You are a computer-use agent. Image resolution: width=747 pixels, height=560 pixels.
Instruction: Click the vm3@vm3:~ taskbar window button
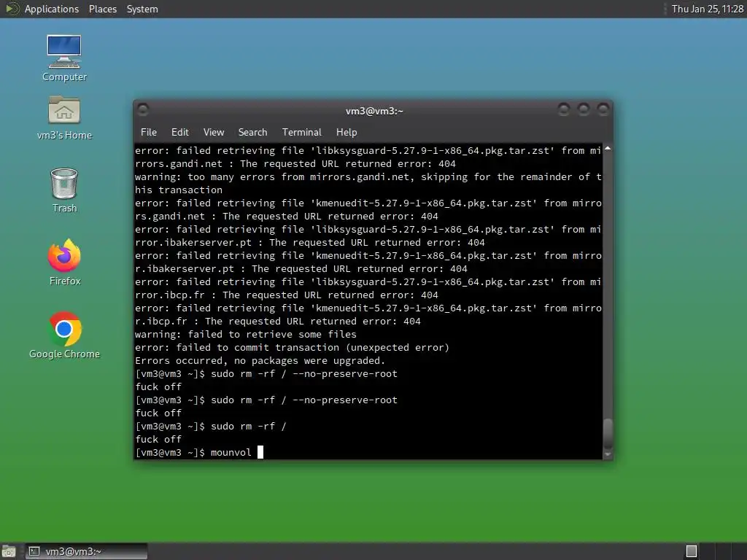coord(86,551)
